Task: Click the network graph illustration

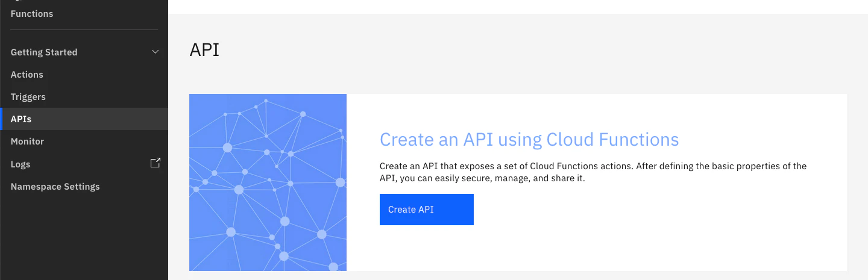Action: 268,182
